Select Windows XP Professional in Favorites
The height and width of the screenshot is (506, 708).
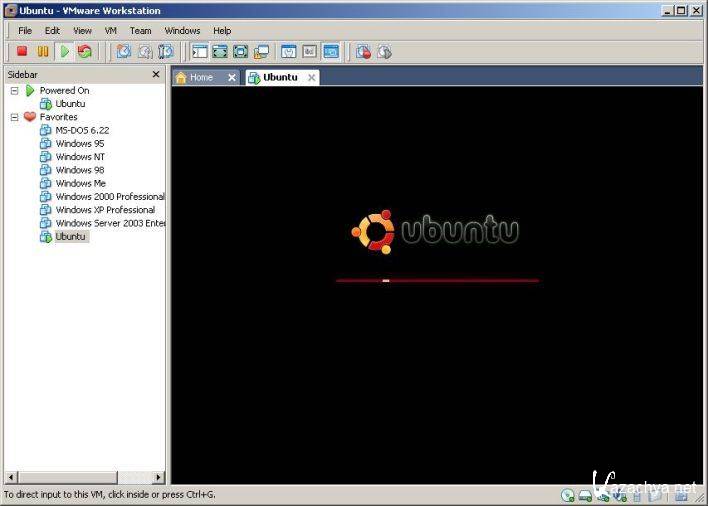point(104,210)
